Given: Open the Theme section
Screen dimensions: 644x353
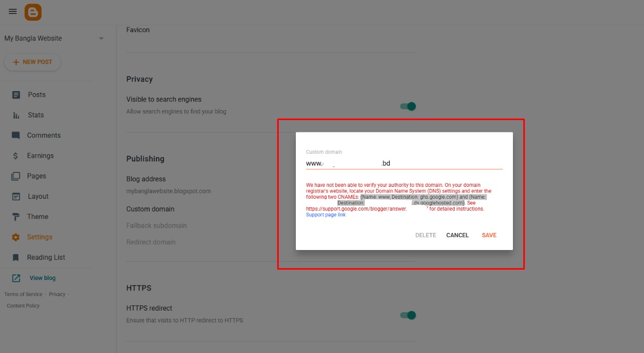Looking at the screenshot, I should (38, 216).
